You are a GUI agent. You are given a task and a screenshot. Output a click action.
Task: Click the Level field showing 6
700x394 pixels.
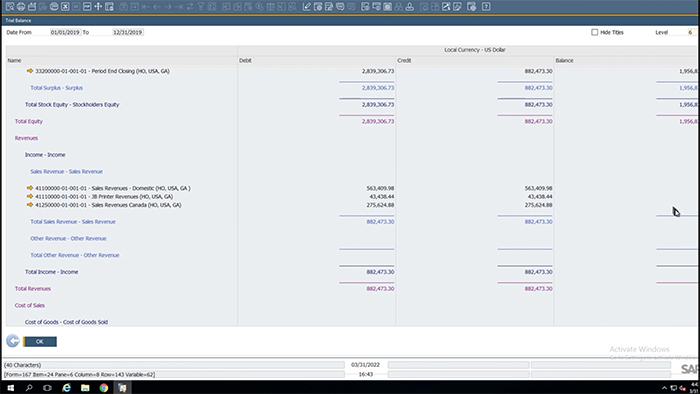(x=691, y=32)
